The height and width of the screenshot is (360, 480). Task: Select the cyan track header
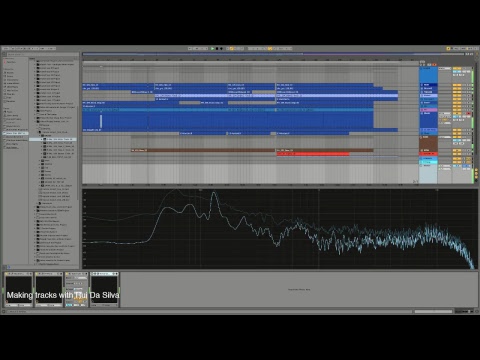tap(428, 162)
